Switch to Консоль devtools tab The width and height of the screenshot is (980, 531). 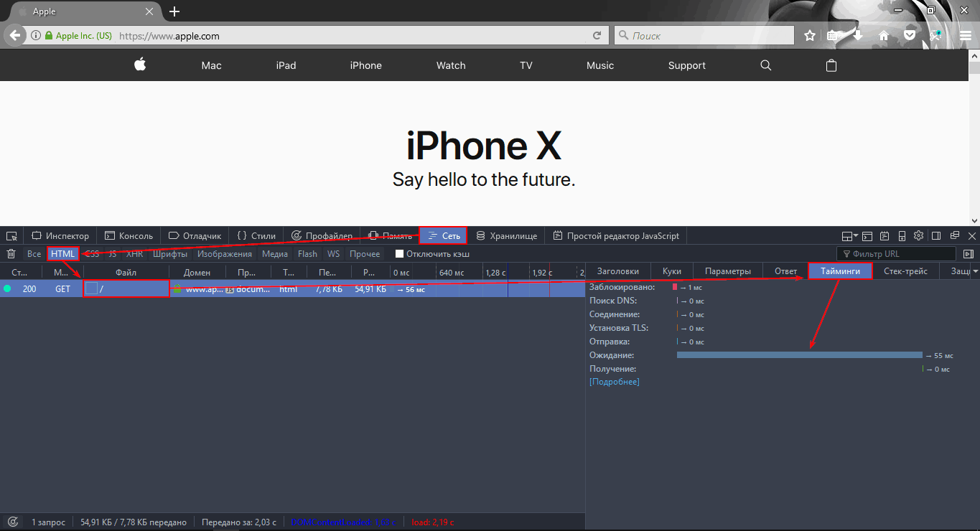129,235
